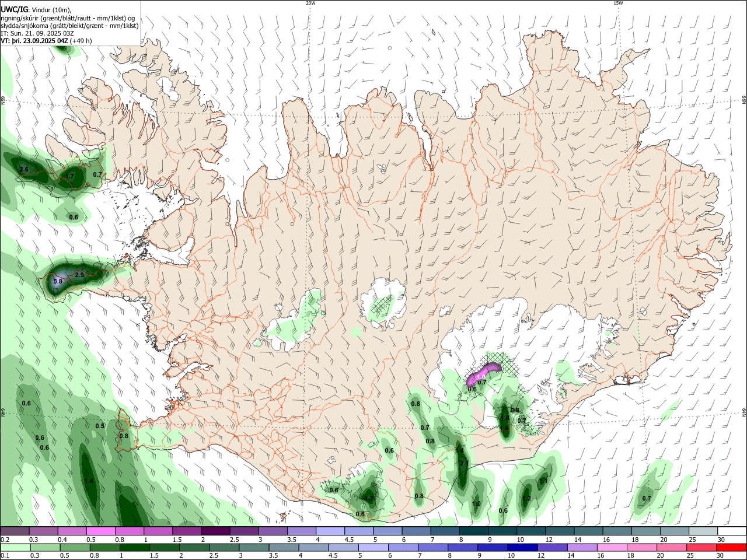Click the white swatch ending the upper scale
The image size is (747, 560).
click(x=731, y=531)
